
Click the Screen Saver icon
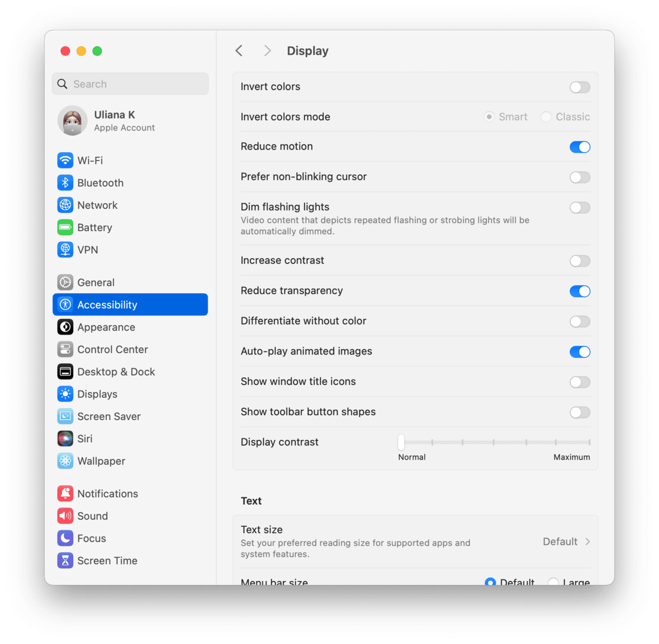coord(65,416)
